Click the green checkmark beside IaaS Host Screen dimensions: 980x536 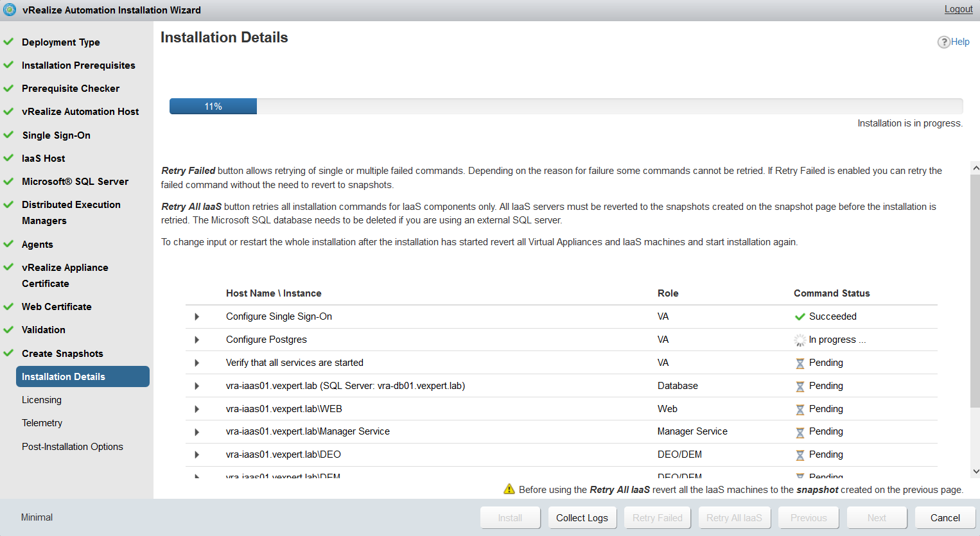8,158
